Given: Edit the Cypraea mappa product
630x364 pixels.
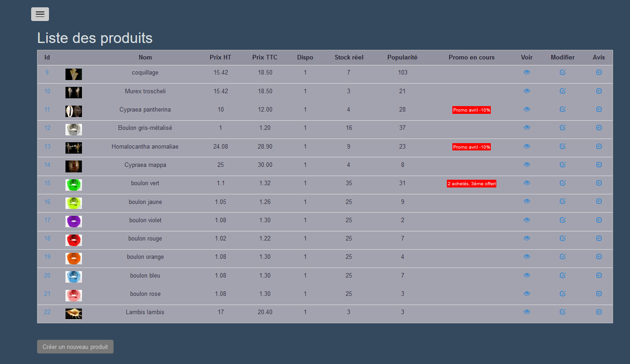Looking at the screenshot, I should pos(563,165).
